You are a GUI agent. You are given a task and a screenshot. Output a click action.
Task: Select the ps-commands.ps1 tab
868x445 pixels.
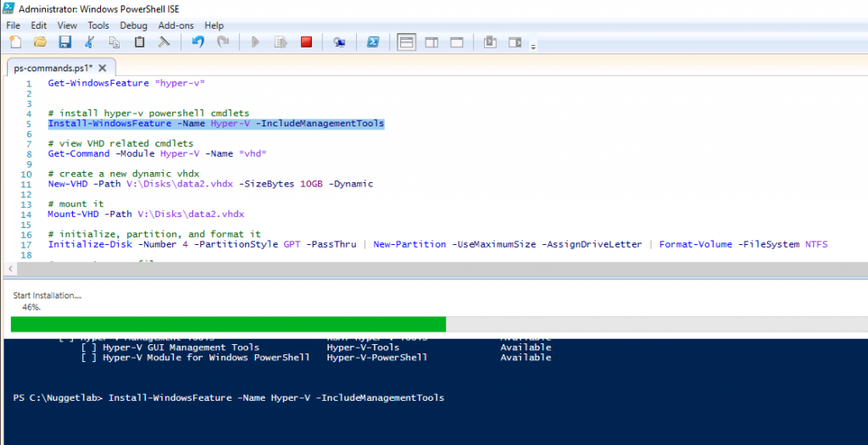pyautogui.click(x=53, y=68)
